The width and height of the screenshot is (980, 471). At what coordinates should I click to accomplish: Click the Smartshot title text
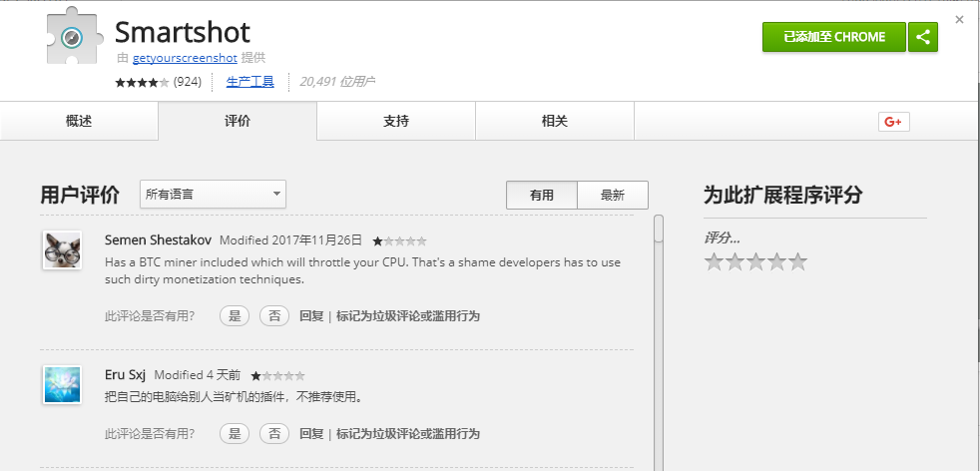(183, 32)
